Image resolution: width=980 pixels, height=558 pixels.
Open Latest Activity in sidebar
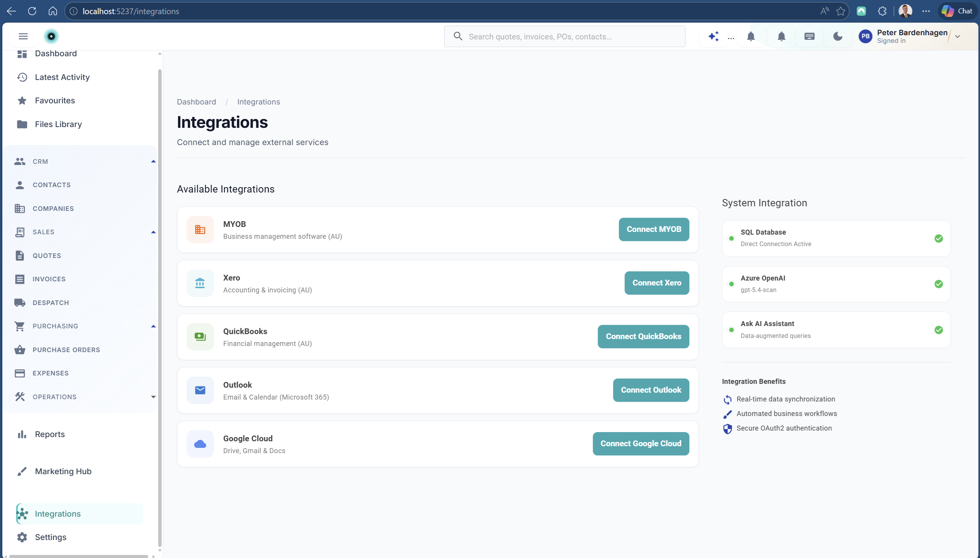click(62, 77)
